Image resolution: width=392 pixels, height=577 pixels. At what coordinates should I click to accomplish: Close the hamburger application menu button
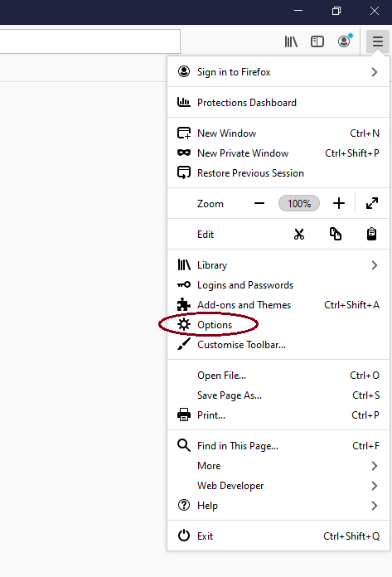click(x=378, y=41)
